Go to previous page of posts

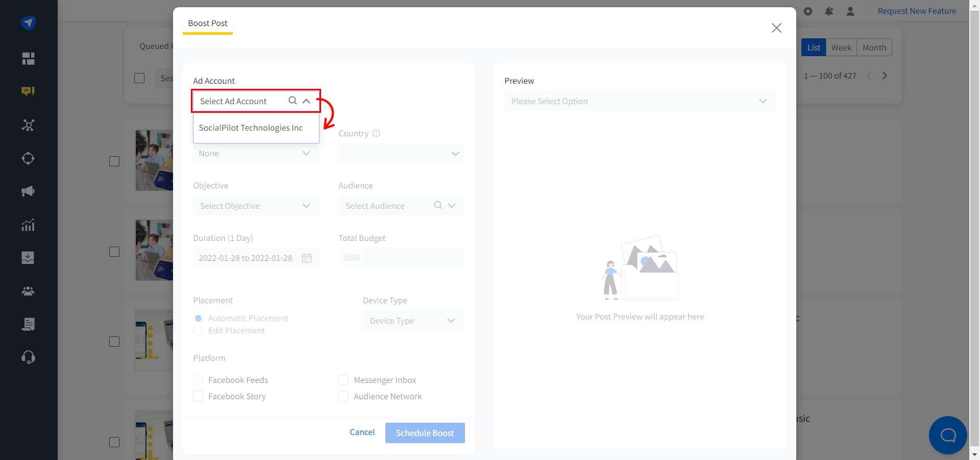(869, 76)
